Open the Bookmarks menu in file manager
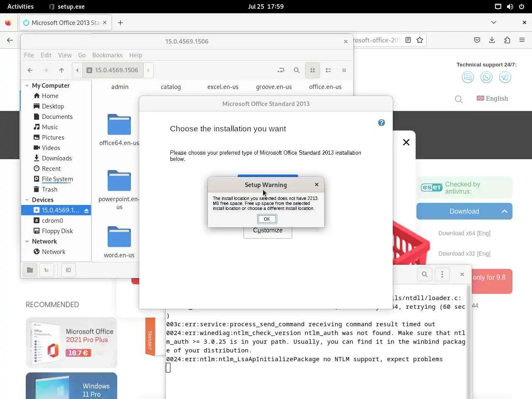532x399 pixels. coord(107,55)
